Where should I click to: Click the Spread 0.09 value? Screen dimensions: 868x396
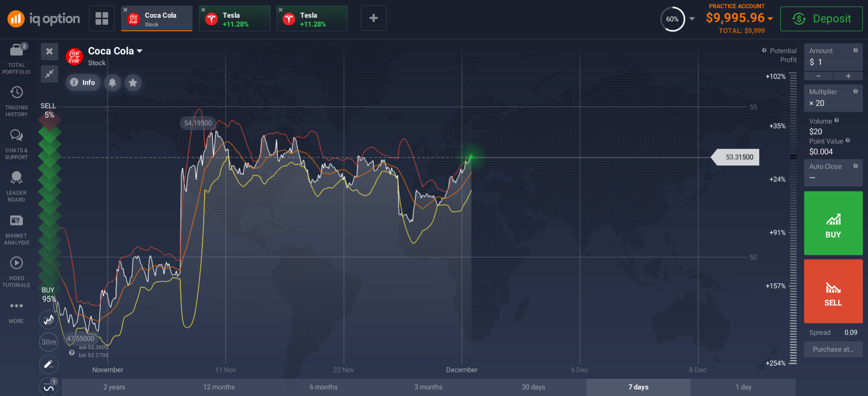[851, 333]
